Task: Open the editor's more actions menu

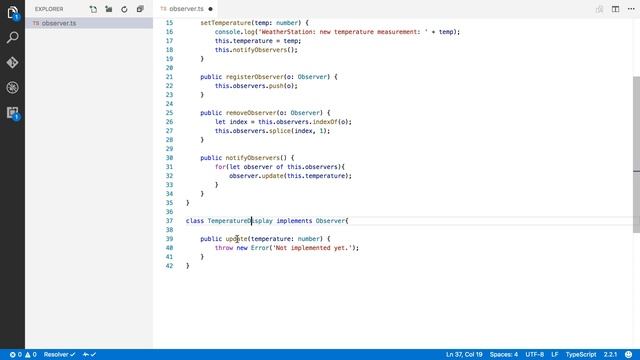Action: [x=631, y=9]
